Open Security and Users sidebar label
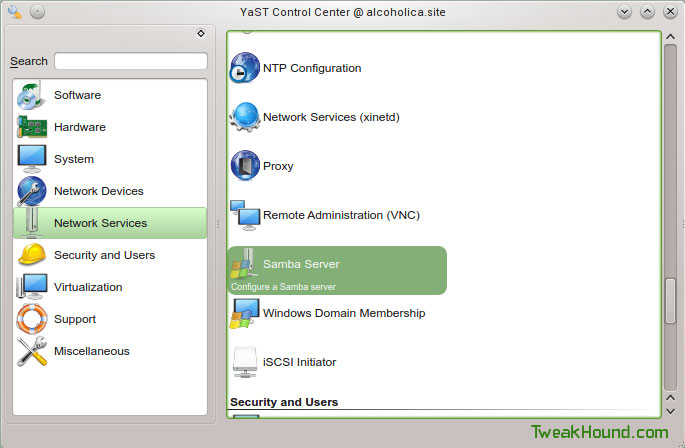The height and width of the screenshot is (448, 685). (104, 255)
